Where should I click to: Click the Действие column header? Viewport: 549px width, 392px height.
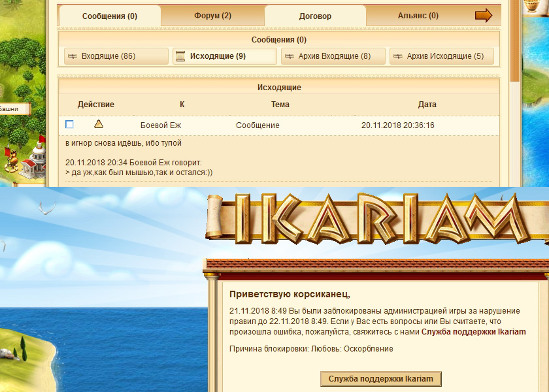tap(96, 105)
